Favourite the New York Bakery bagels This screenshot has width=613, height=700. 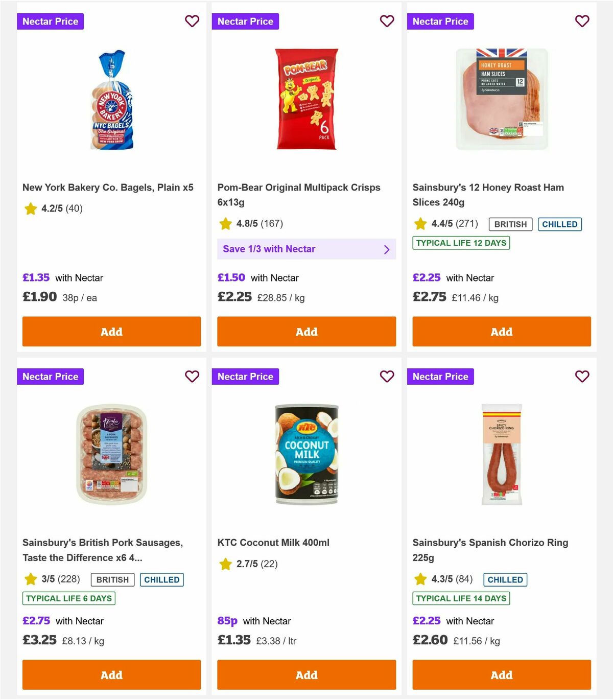(192, 21)
